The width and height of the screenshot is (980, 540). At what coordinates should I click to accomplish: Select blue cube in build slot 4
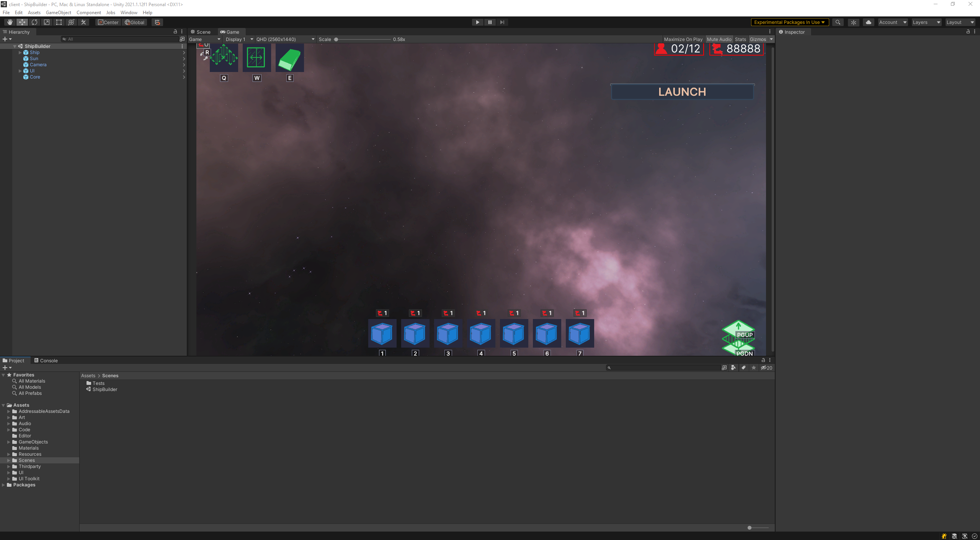(x=481, y=333)
